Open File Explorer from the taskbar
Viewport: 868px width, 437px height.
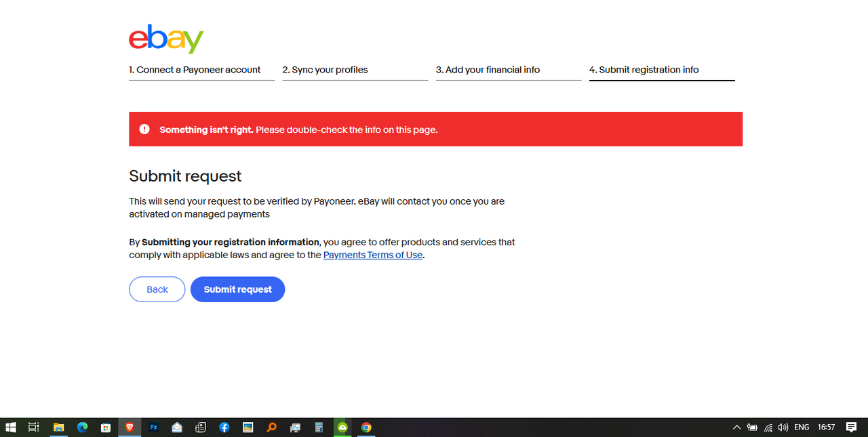point(59,428)
